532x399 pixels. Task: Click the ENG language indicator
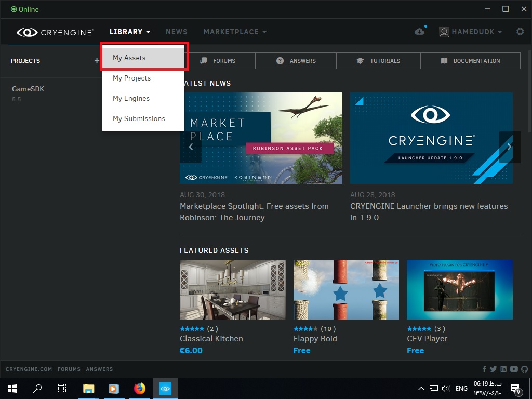[x=461, y=389]
